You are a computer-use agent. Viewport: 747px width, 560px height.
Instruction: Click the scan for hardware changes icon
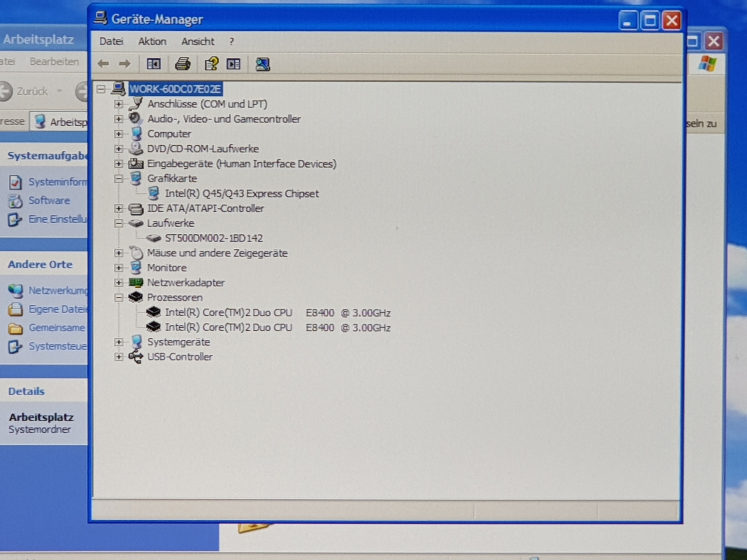pos(262,64)
